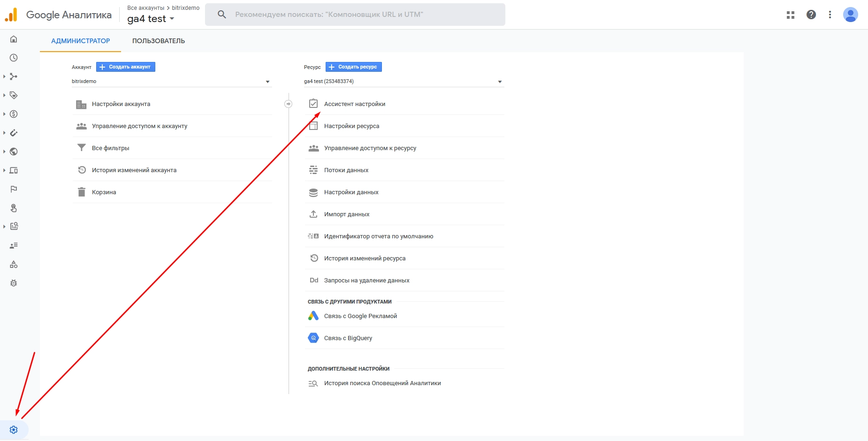
Task: Expand the Monetization sidebar section arrow
Action: pyautogui.click(x=4, y=114)
